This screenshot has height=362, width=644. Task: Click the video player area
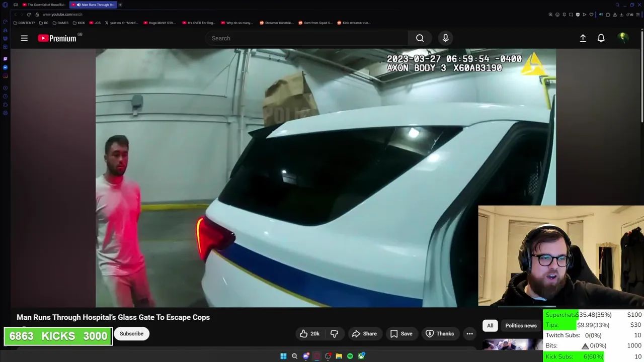(326, 177)
